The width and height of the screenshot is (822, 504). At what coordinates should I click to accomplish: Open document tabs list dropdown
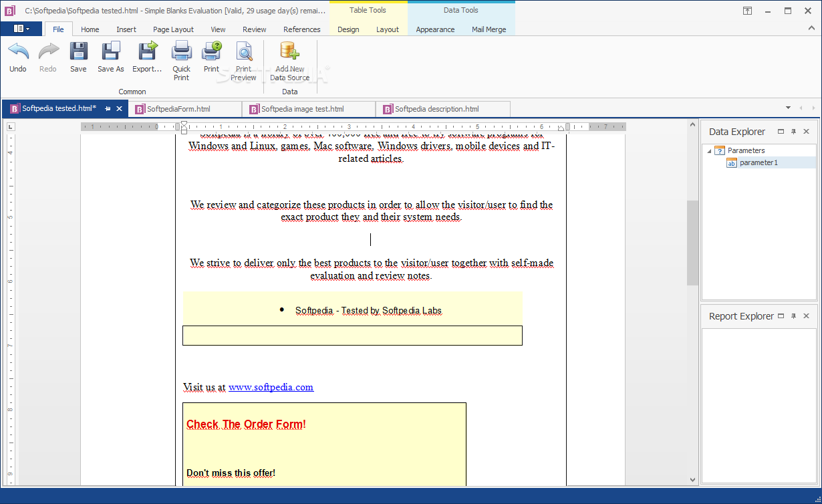788,108
